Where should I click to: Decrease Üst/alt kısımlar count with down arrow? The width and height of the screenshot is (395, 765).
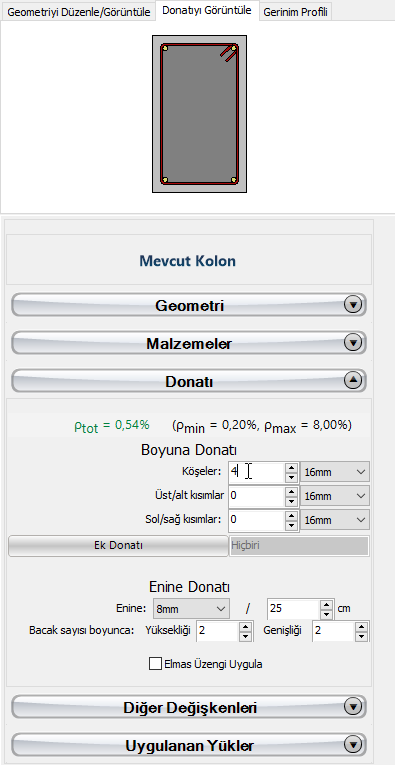click(x=292, y=501)
